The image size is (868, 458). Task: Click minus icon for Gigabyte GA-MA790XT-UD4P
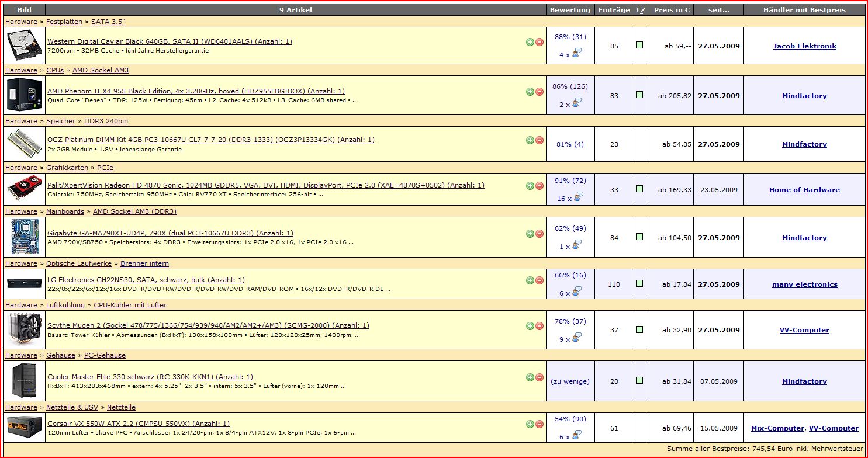coord(539,234)
